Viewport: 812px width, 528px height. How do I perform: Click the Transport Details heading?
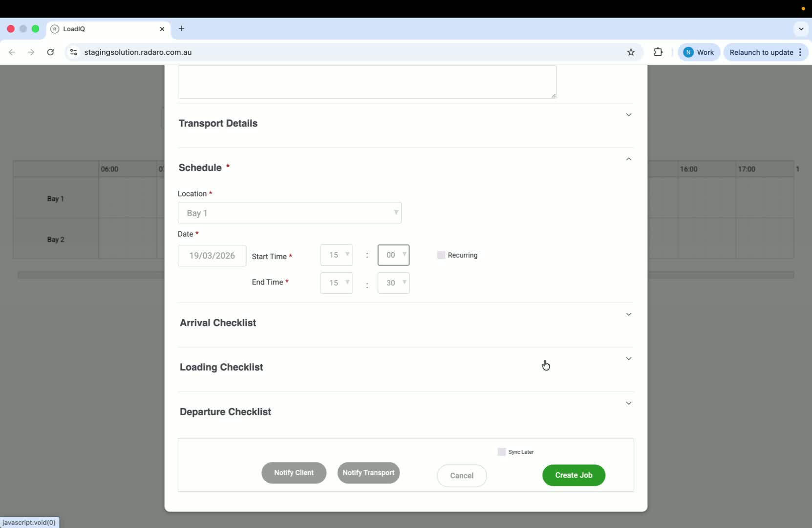point(218,123)
